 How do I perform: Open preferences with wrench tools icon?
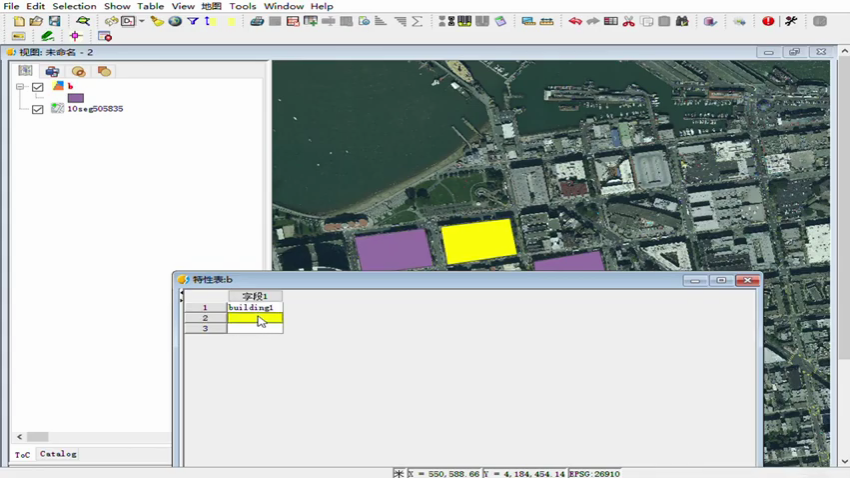click(x=791, y=21)
